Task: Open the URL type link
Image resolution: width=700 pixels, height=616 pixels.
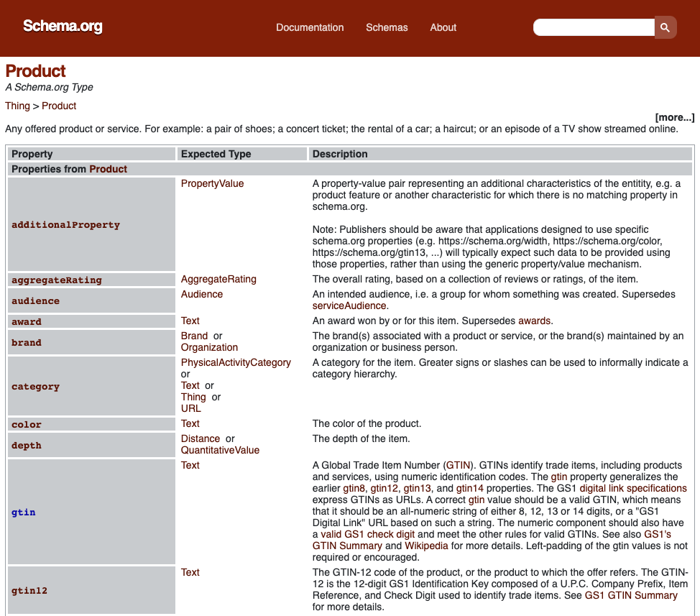Action: [x=190, y=408]
